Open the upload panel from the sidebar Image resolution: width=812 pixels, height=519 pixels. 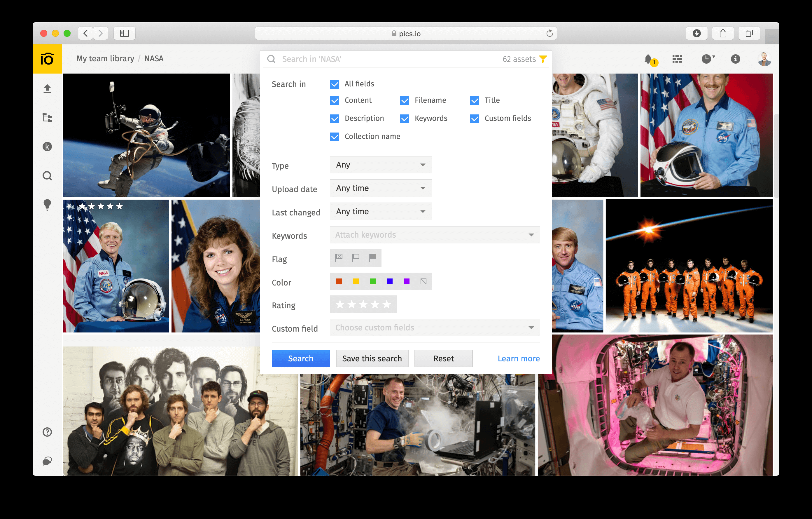tap(47, 88)
